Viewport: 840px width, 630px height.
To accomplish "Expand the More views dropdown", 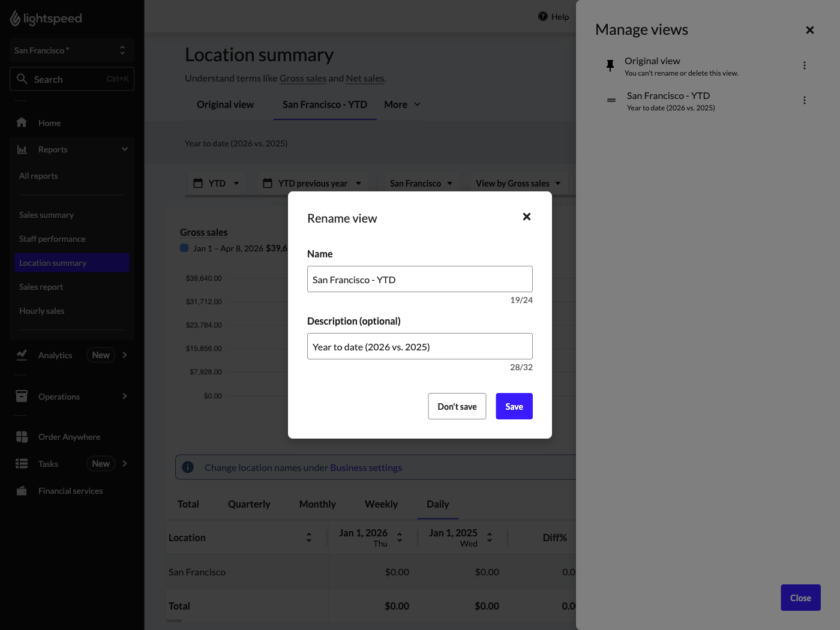I will coord(401,104).
